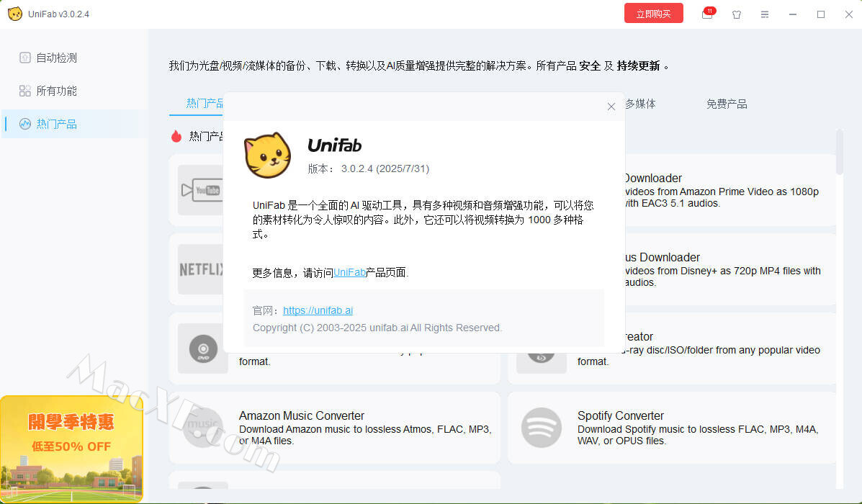Open the skin theme shirt icon
The width and height of the screenshot is (862, 504).
click(737, 14)
